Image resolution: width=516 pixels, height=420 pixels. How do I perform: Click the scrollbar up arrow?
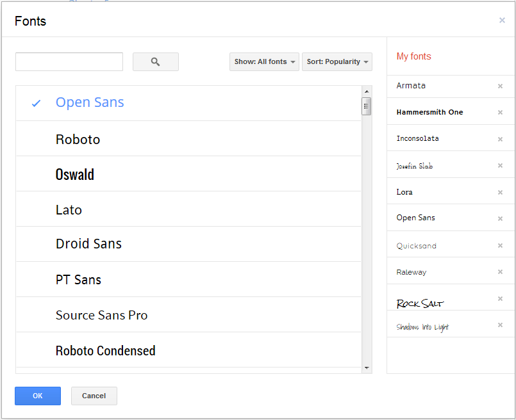(367, 92)
